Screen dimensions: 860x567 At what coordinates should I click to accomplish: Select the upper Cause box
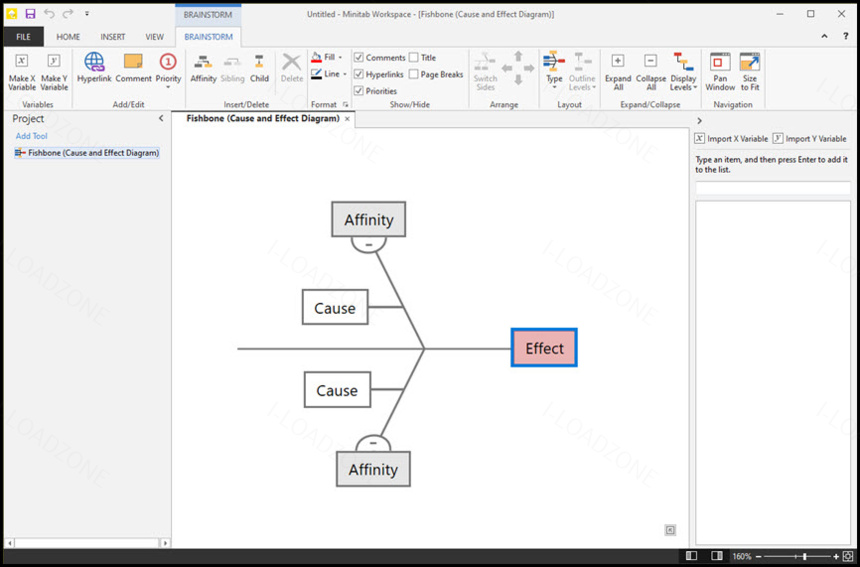tap(335, 308)
